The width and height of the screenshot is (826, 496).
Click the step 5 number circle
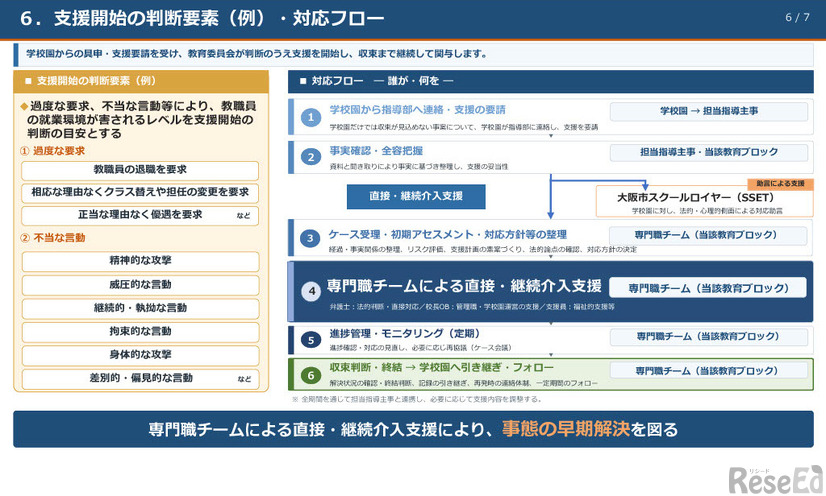click(311, 340)
